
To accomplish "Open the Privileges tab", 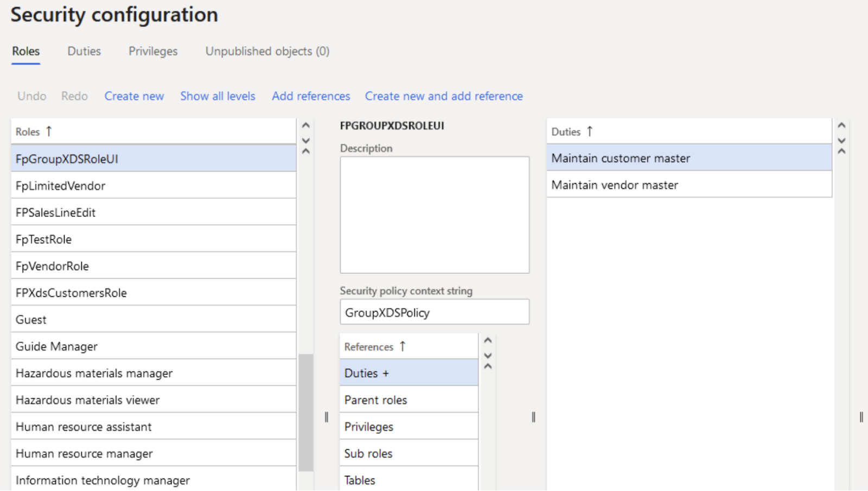I will coord(153,51).
